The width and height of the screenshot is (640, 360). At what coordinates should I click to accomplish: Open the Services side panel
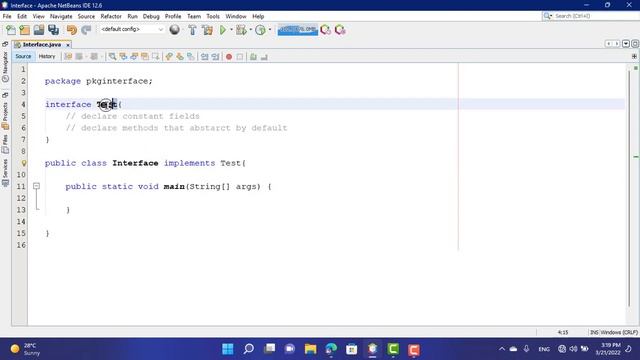pos(5,172)
